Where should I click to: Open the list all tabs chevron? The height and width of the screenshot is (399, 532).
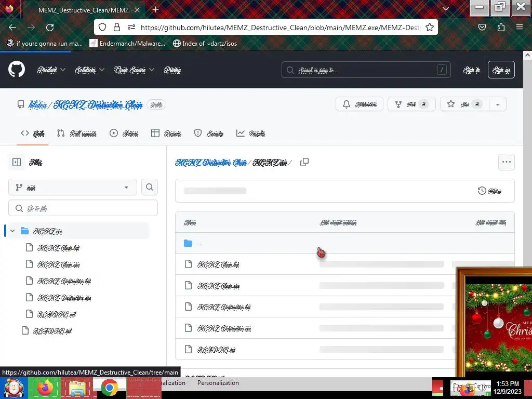445,9
